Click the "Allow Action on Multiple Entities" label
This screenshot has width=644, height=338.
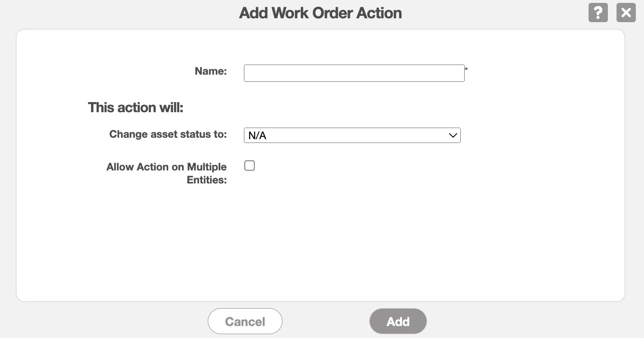pos(167,173)
